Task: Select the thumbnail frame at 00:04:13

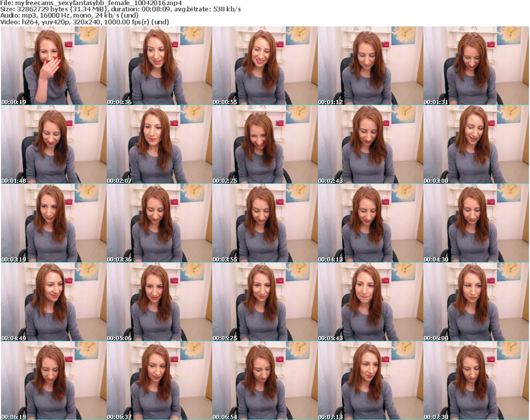Action: 371,223
